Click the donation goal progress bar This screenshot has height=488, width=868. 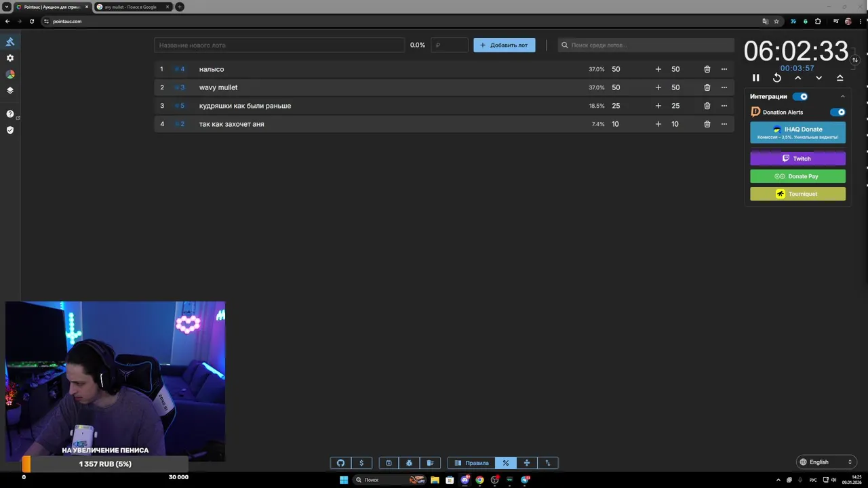click(x=105, y=464)
